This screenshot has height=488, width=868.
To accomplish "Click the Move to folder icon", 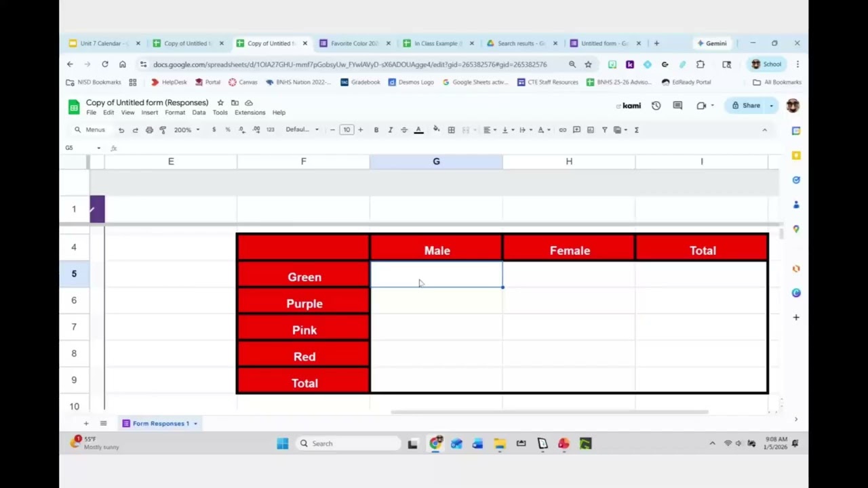I will point(235,103).
